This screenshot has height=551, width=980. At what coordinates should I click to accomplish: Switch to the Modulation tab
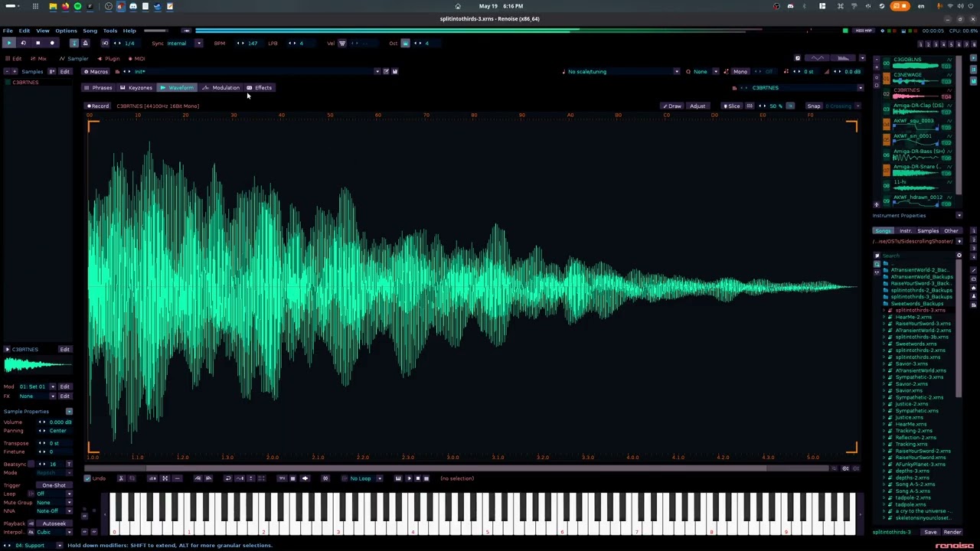point(221,87)
